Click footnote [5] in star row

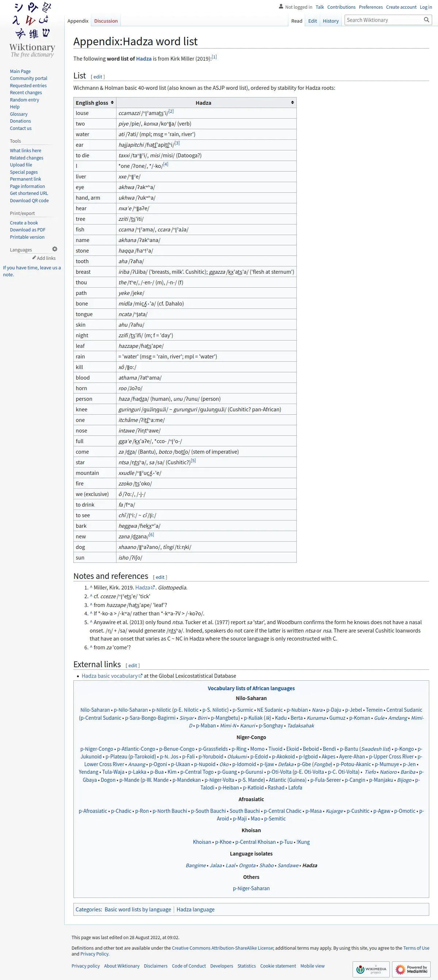coord(193,461)
